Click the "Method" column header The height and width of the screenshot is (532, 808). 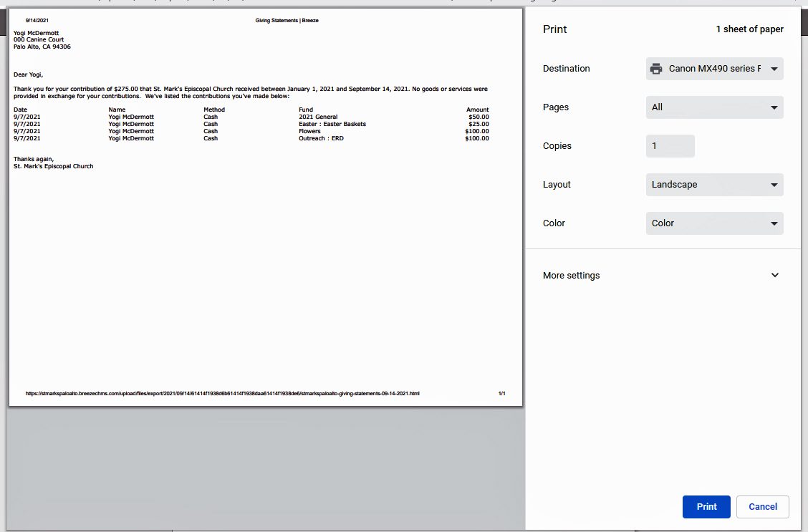[x=214, y=110]
